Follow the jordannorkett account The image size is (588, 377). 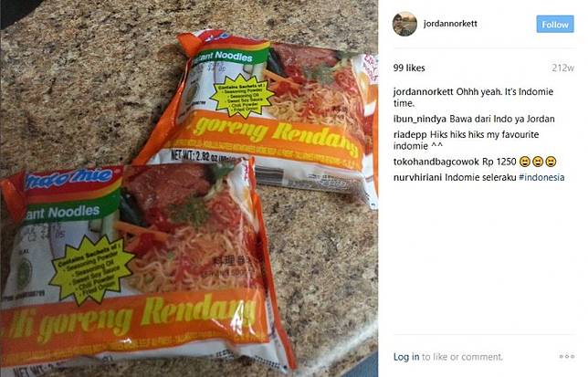(555, 25)
